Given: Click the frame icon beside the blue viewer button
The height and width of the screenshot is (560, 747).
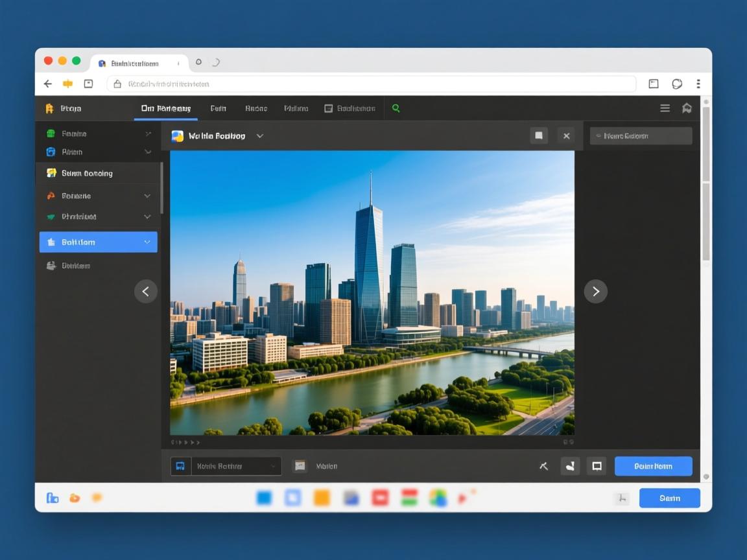Looking at the screenshot, I should click(597, 466).
